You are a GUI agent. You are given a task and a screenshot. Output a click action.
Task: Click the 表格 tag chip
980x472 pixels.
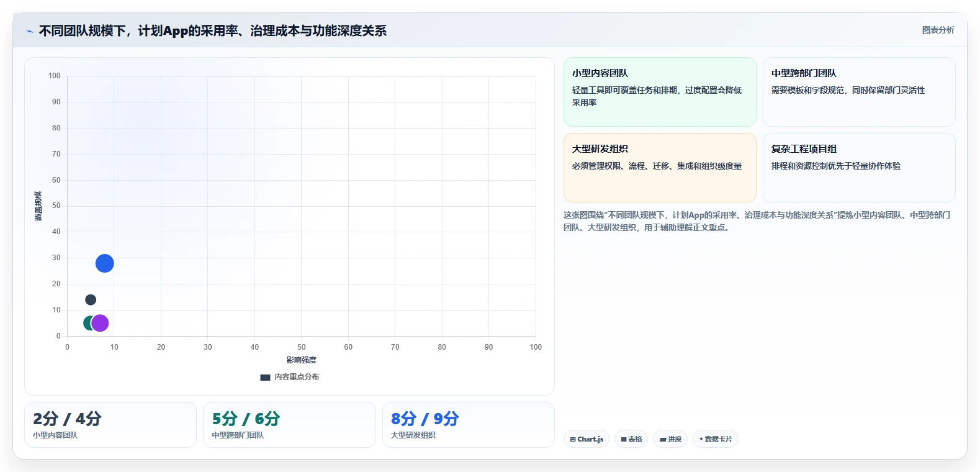coord(631,439)
